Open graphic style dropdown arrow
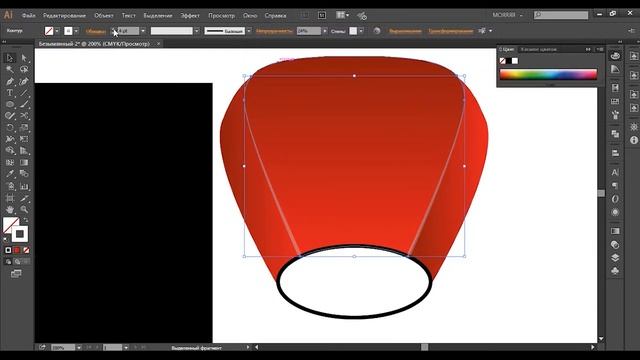Image resolution: width=640 pixels, height=360 pixels. pyautogui.click(x=361, y=31)
